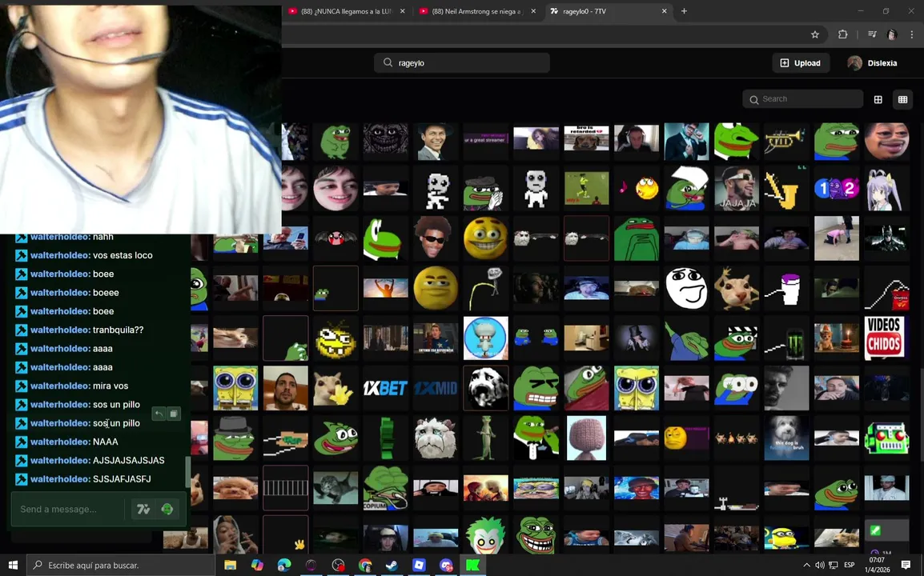This screenshot has height=576, width=924.
Task: Open the ESP language selector
Action: pyautogui.click(x=850, y=565)
